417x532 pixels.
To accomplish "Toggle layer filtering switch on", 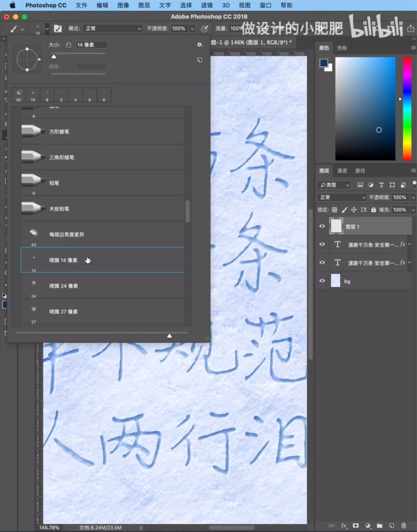I will click(x=414, y=184).
